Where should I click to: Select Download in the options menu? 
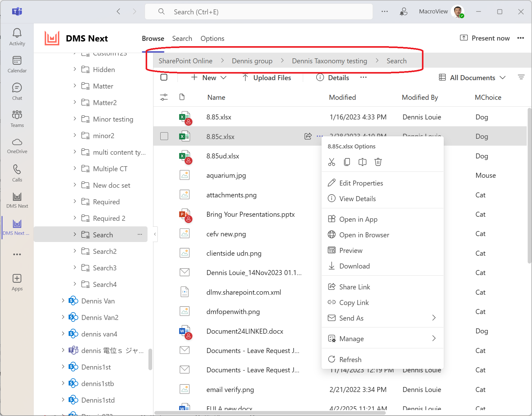382,266
